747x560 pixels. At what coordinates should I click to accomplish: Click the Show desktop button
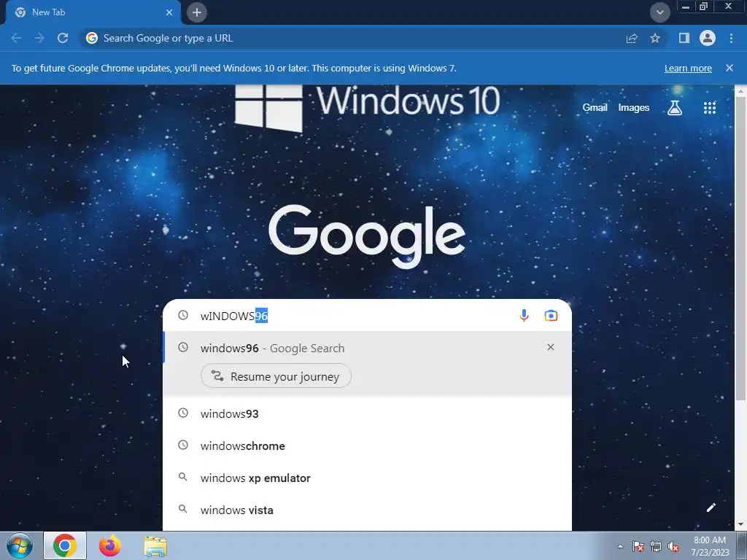742,545
